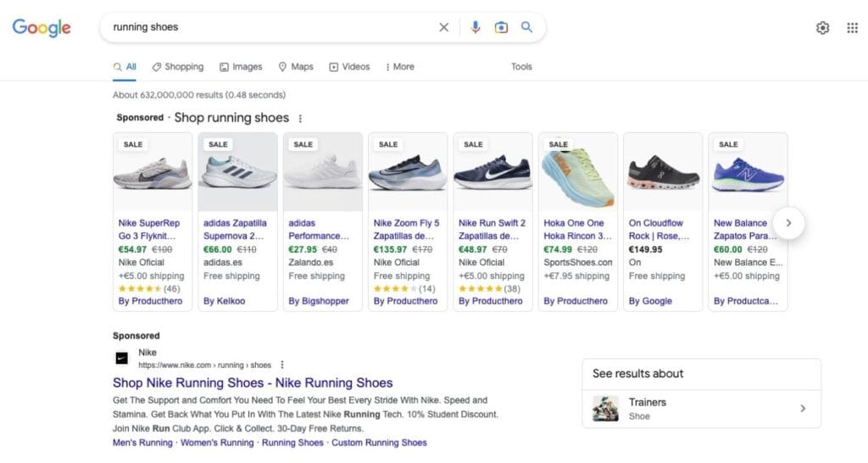Open New Balance Zapatos shoe image
This screenshot has width=868, height=463.
748,173
